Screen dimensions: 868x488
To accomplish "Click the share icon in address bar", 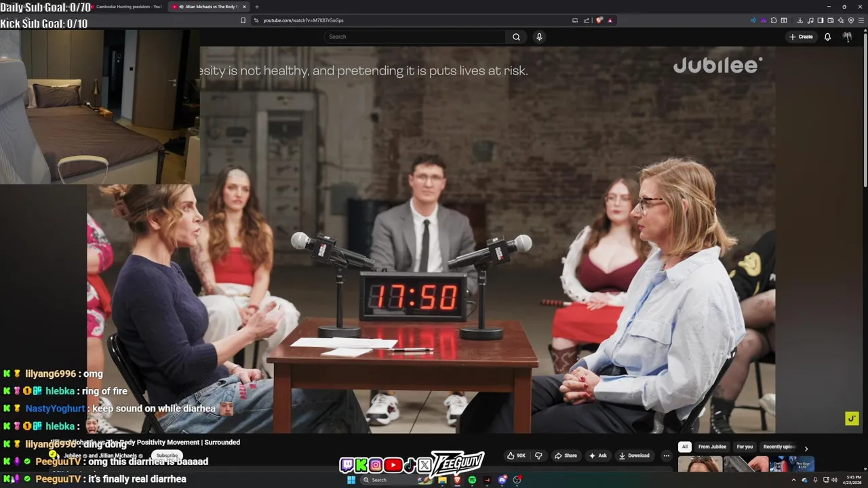I will click(587, 20).
